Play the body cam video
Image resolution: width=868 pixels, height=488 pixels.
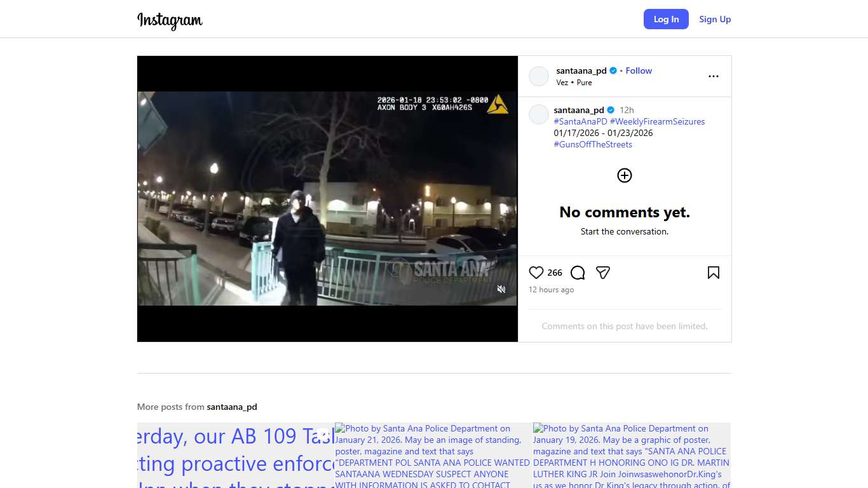point(327,198)
